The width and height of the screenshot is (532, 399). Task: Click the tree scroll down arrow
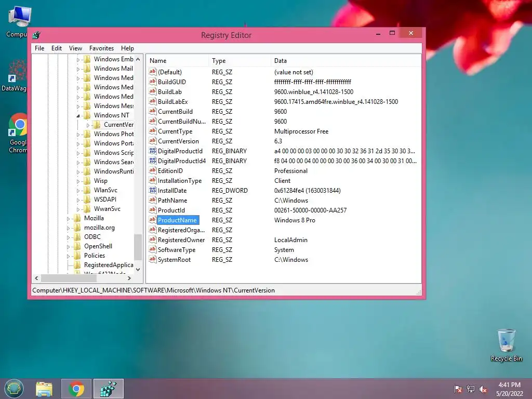tap(138, 270)
